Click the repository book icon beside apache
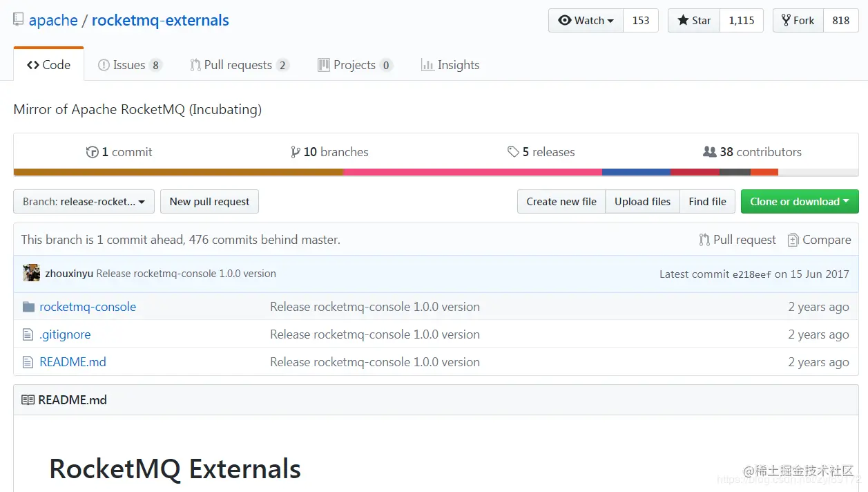This screenshot has height=492, width=868. [19, 20]
